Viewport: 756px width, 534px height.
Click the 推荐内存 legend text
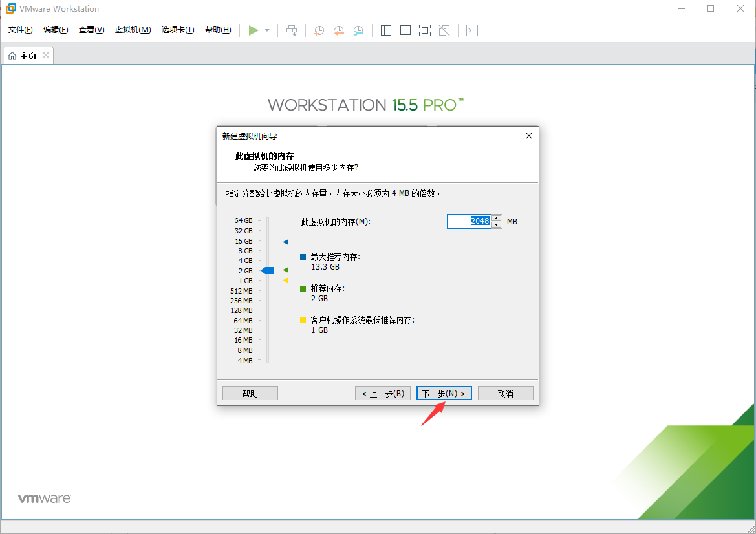pyautogui.click(x=328, y=289)
